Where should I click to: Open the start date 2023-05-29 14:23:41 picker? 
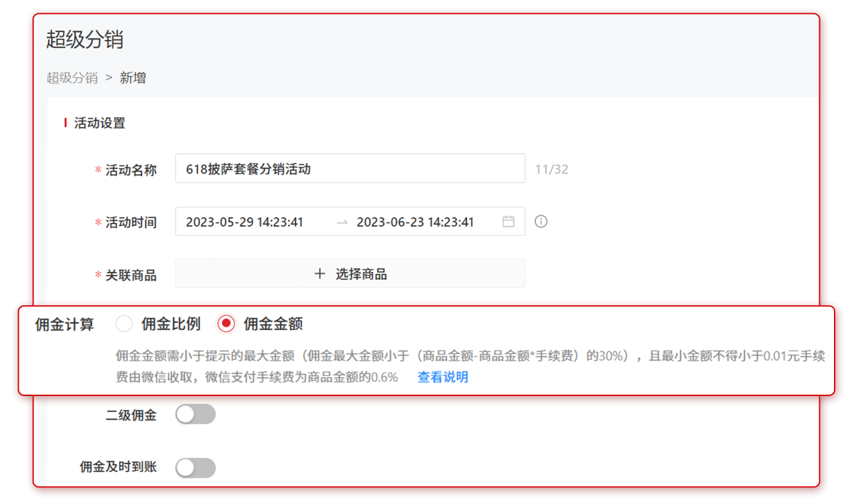(x=244, y=222)
